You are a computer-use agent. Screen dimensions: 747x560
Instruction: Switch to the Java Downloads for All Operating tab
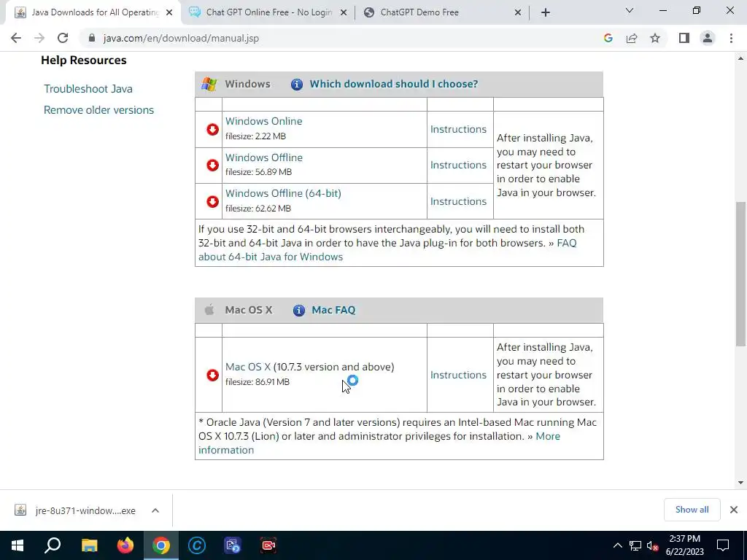coord(94,12)
